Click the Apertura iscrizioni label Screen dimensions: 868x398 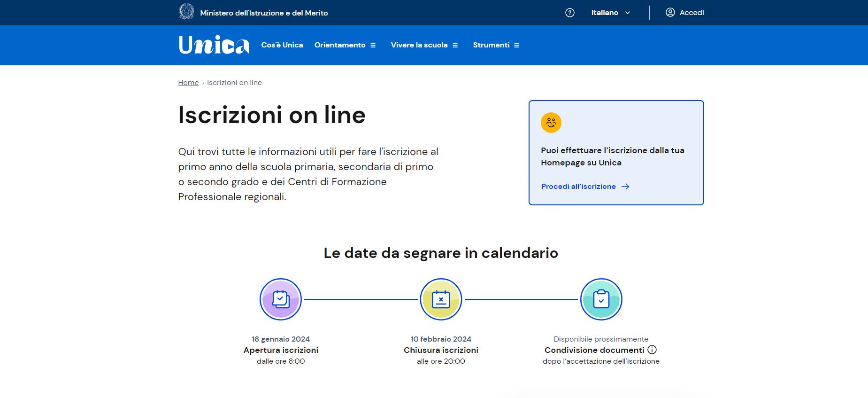[x=281, y=350]
